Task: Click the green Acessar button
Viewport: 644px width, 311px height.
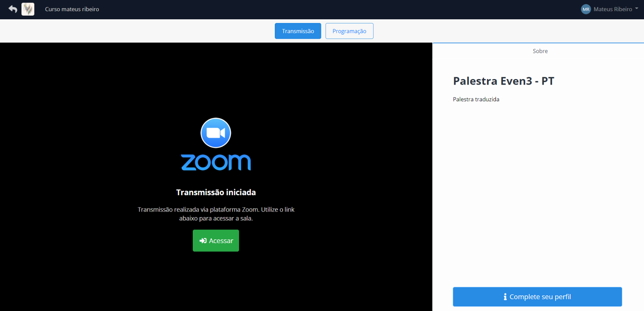Action: point(216,240)
